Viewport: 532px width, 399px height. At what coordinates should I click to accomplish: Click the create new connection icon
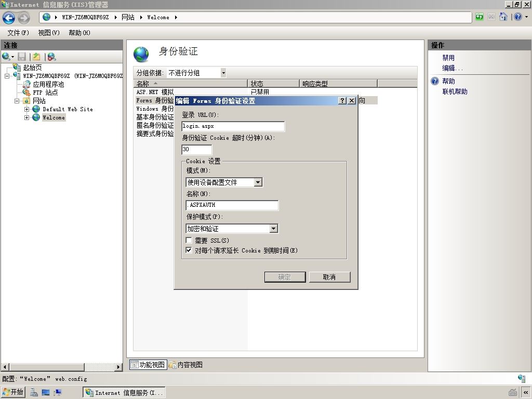click(x=6, y=57)
